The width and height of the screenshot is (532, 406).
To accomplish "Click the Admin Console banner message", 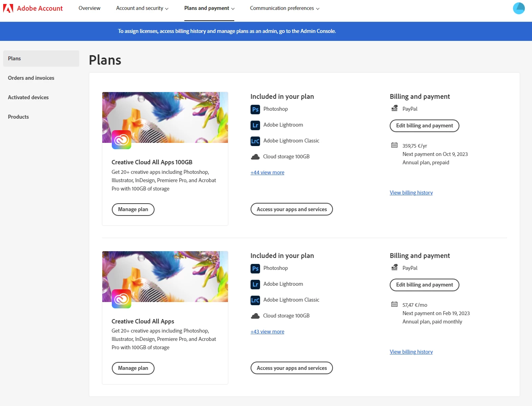I will tap(227, 31).
